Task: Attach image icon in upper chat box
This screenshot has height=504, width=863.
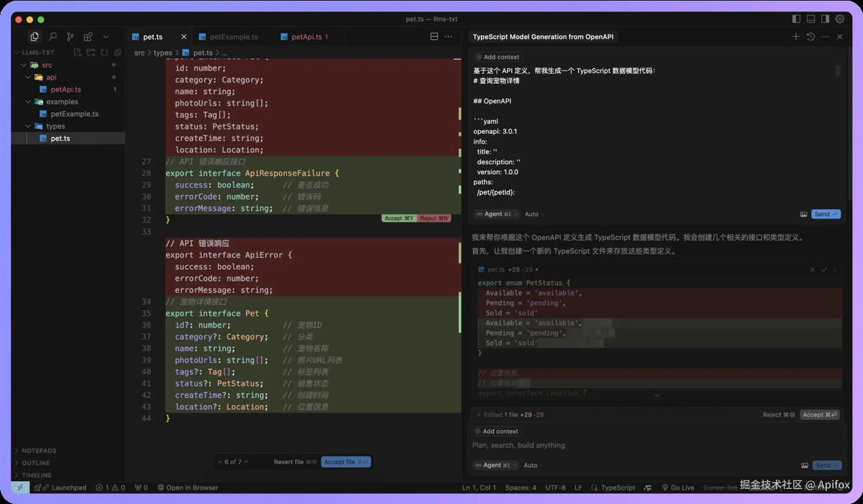Action: pyautogui.click(x=804, y=214)
